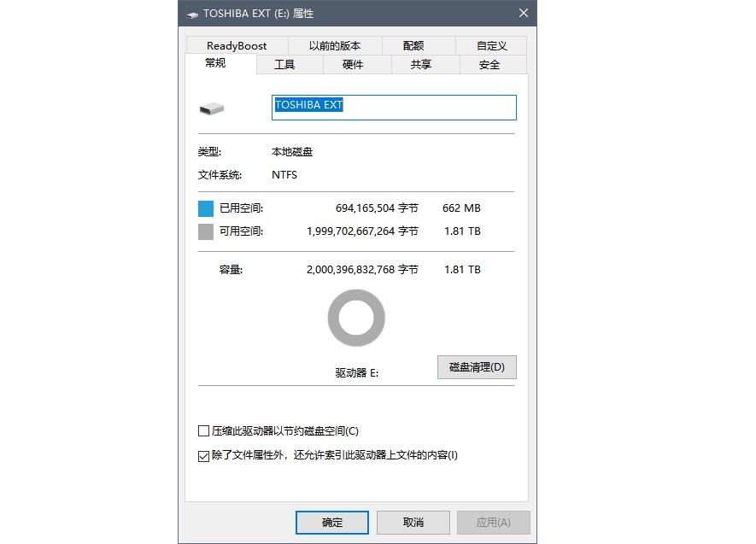The image size is (756, 544).
Task: Launch 磁盘清理 for drive E
Action: pyautogui.click(x=477, y=367)
